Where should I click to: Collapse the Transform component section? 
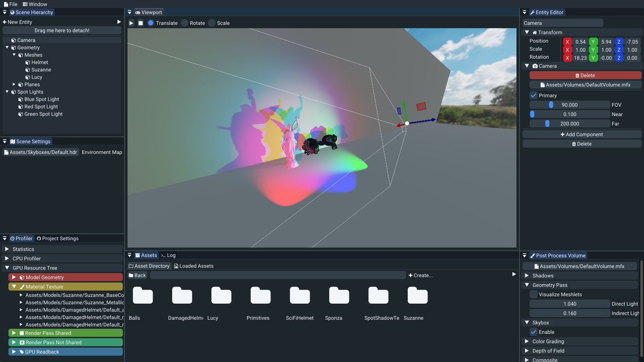[527, 32]
